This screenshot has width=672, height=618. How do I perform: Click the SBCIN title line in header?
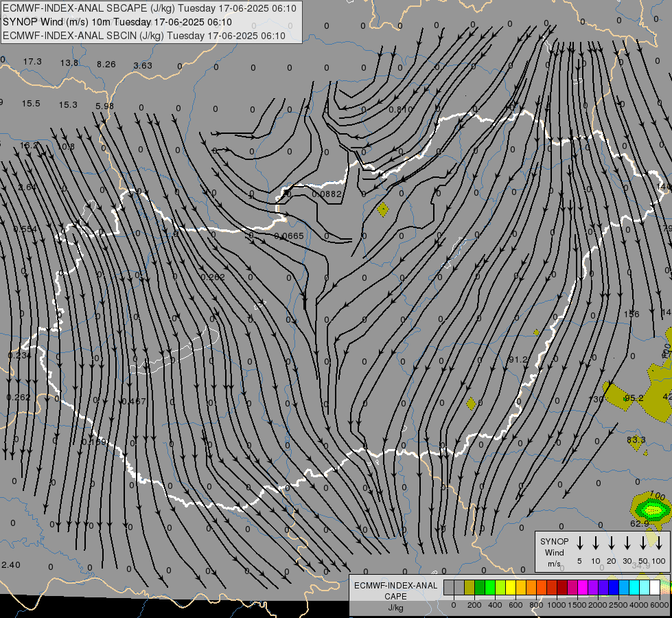point(144,36)
